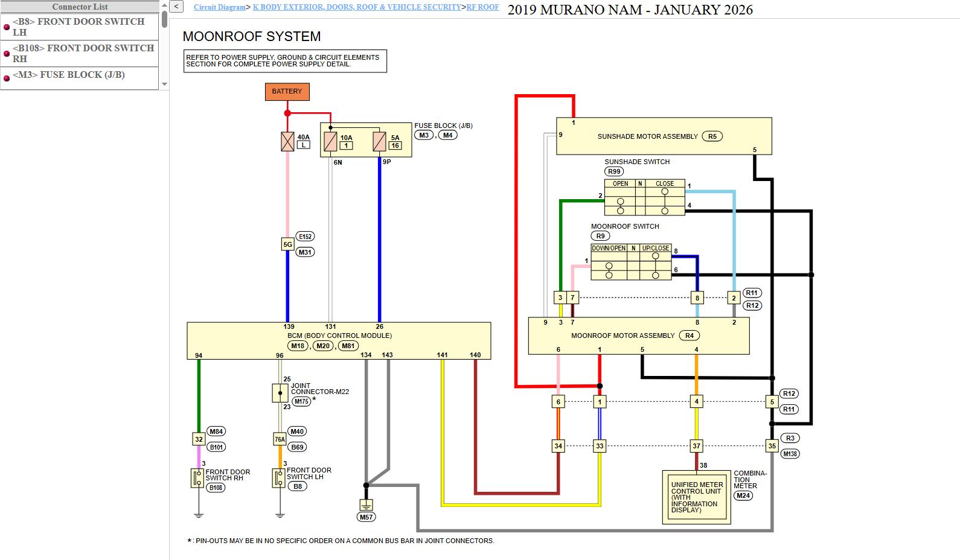Click the terminal 34 box
Viewport: 960px width, 560px height.
pos(558,446)
